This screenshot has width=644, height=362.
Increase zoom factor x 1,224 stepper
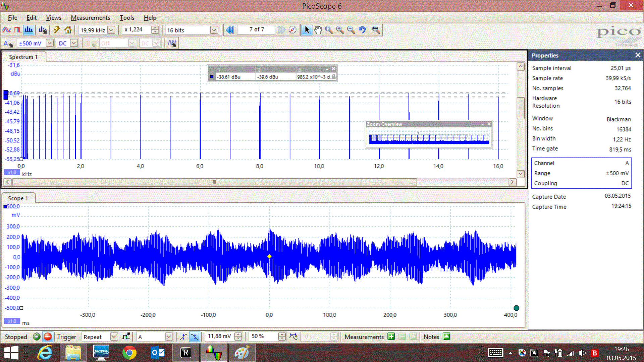[155, 28]
